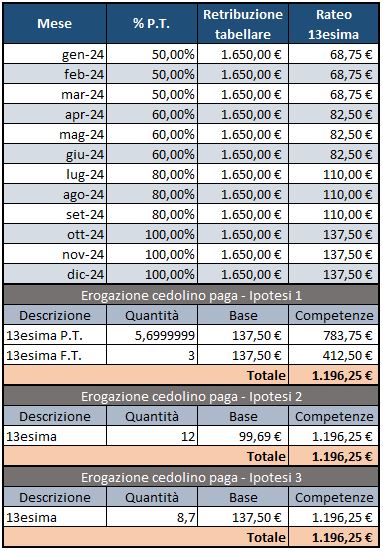Select the 60,00% cell for apr-24

click(x=152, y=115)
